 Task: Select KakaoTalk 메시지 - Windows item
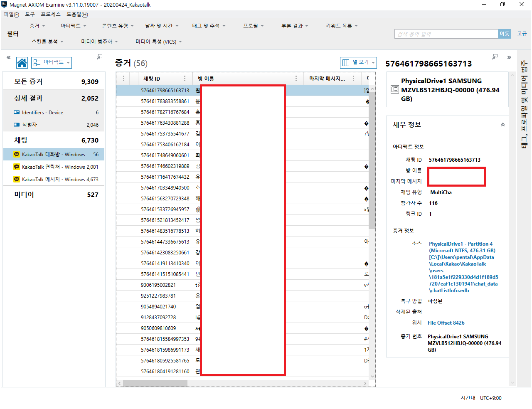pos(54,179)
